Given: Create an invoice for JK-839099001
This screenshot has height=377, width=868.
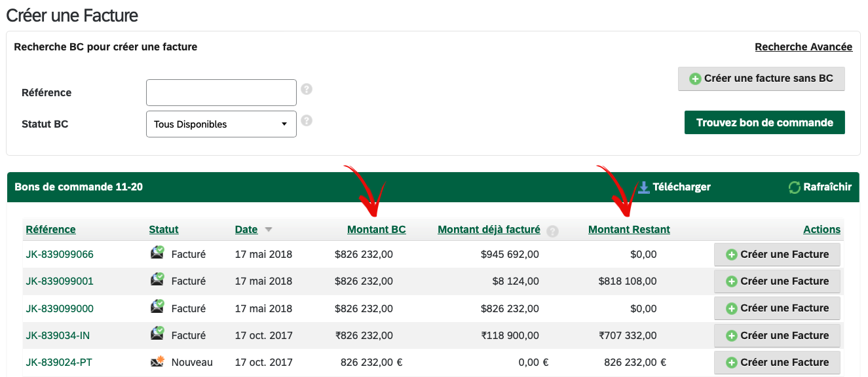Looking at the screenshot, I should (x=777, y=281).
